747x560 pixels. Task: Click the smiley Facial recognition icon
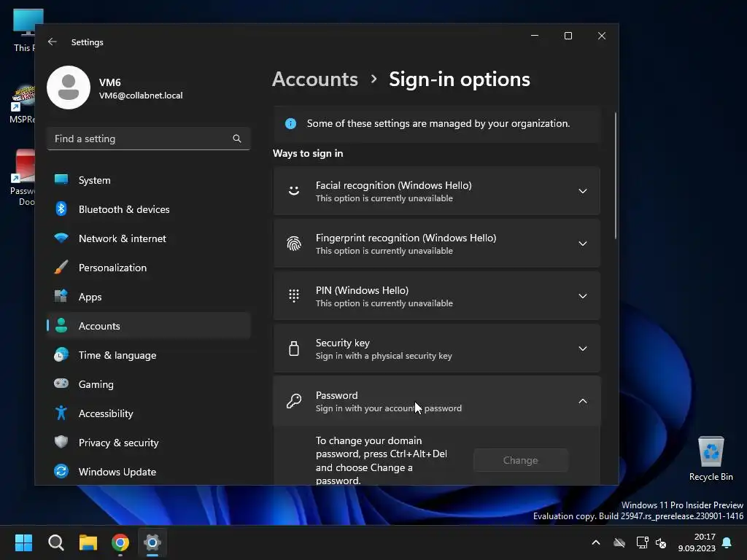coord(294,191)
